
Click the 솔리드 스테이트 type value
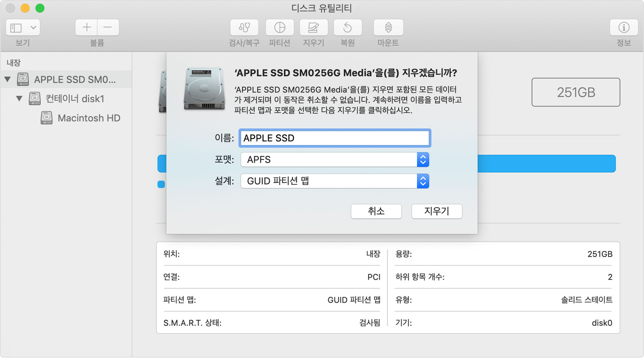coord(587,300)
